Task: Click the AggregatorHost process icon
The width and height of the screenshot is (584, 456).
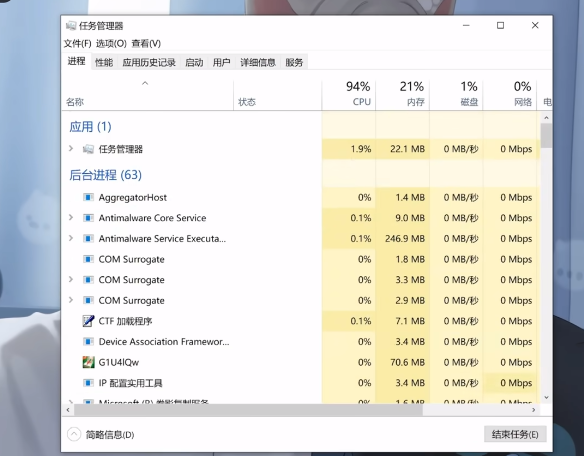Action: point(88,197)
